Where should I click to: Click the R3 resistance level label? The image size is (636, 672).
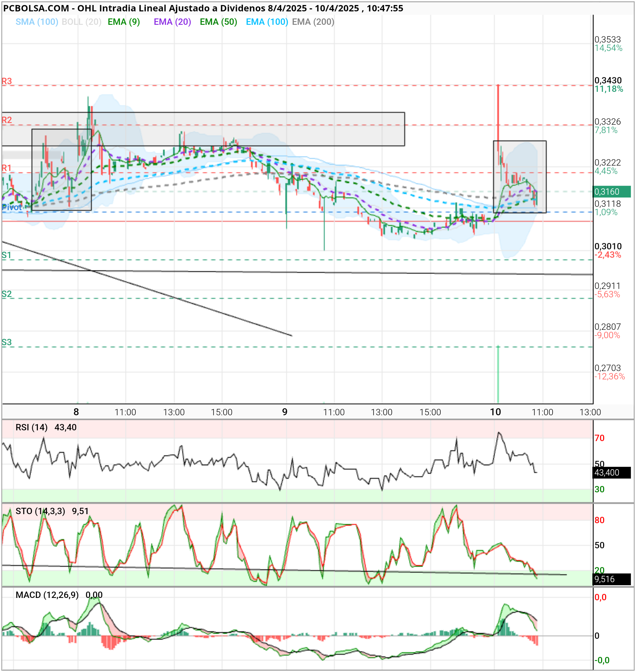7,81
